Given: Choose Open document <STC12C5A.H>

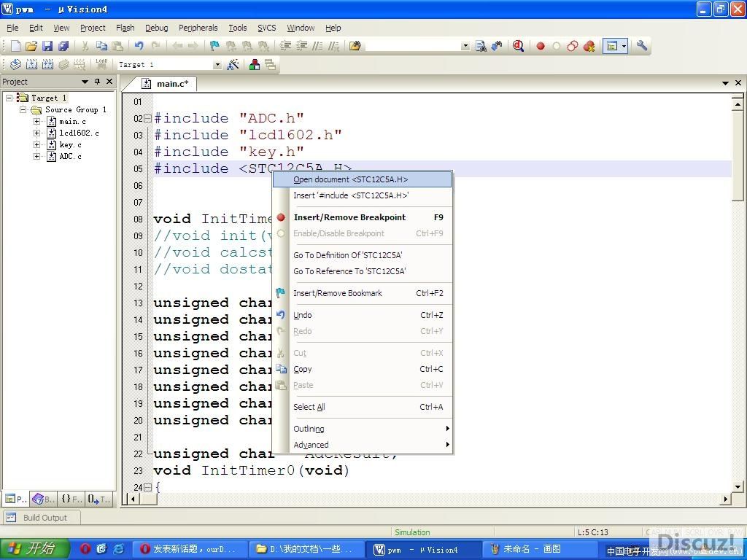Looking at the screenshot, I should click(362, 179).
